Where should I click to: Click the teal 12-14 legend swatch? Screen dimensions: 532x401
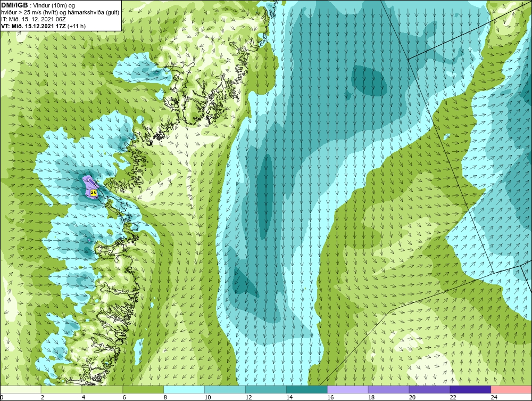tap(265, 389)
